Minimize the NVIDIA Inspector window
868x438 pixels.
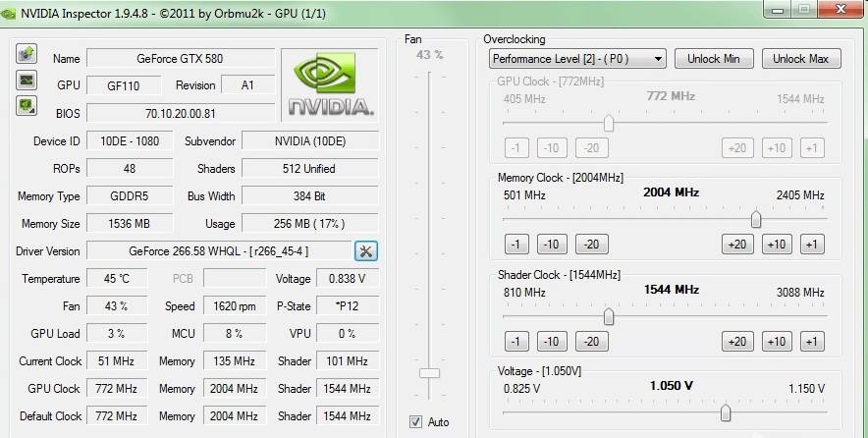[x=779, y=10]
